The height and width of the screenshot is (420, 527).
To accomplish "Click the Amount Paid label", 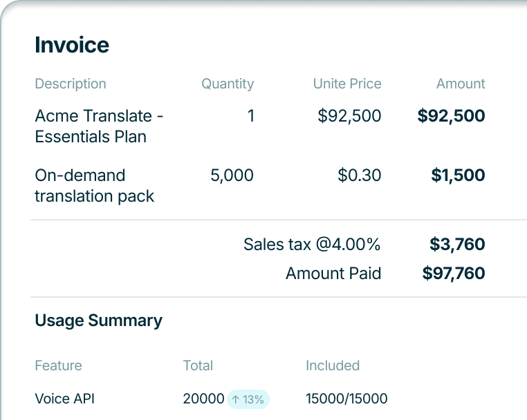I will click(333, 273).
